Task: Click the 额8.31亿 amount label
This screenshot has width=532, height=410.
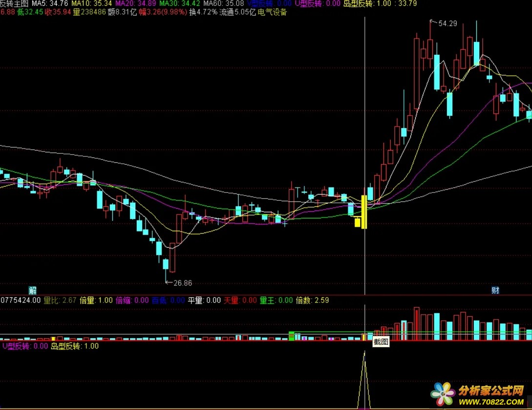Action: (x=122, y=12)
